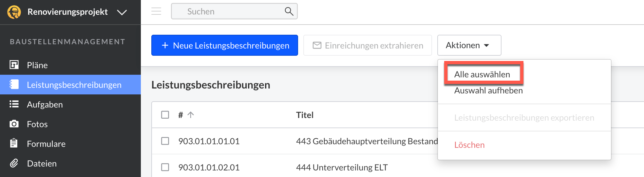Expand the Renovierungsprojekt project chevron
The width and height of the screenshot is (644, 177).
(122, 12)
